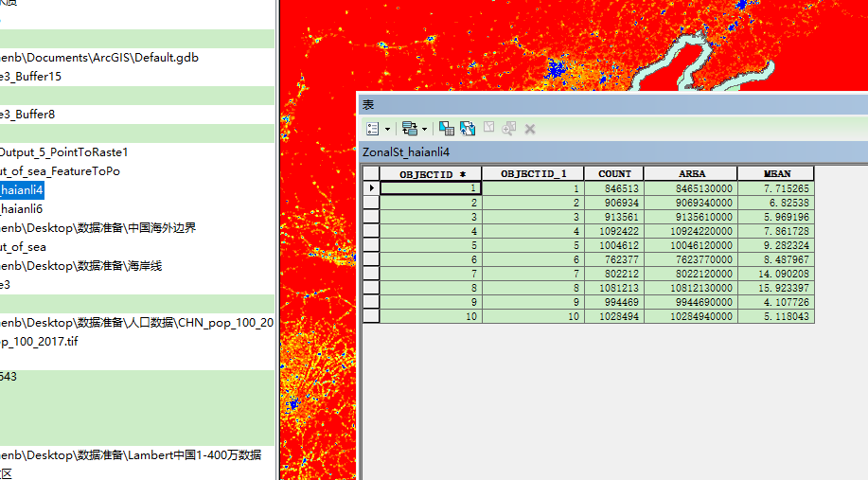Click Select By Attributes icon

click(446, 129)
